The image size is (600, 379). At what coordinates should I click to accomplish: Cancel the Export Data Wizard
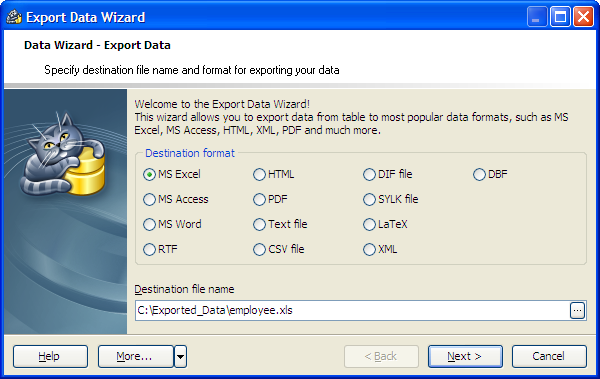click(549, 356)
